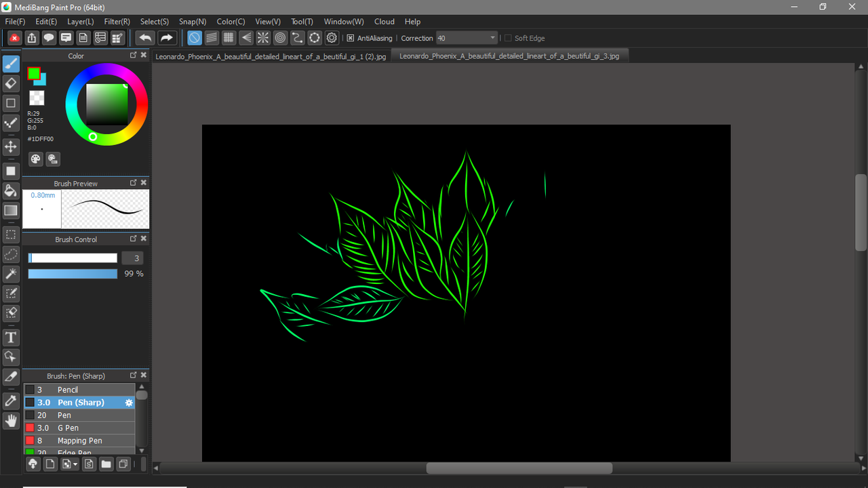Enable vanishing point snap
The height and width of the screenshot is (488, 868).
coord(246,38)
